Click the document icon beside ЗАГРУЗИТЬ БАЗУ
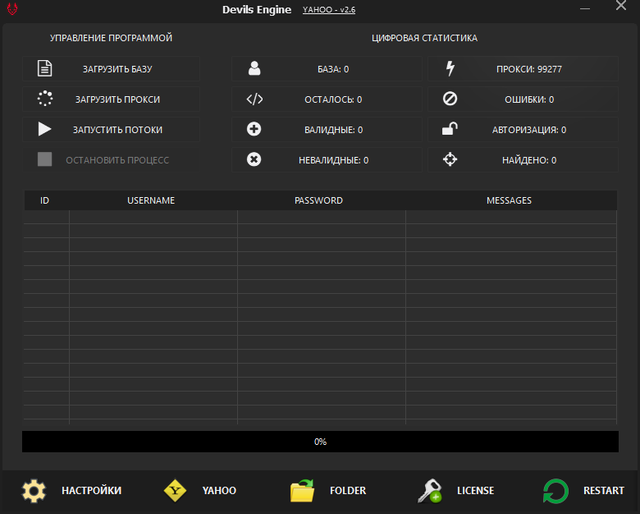 [x=44, y=69]
